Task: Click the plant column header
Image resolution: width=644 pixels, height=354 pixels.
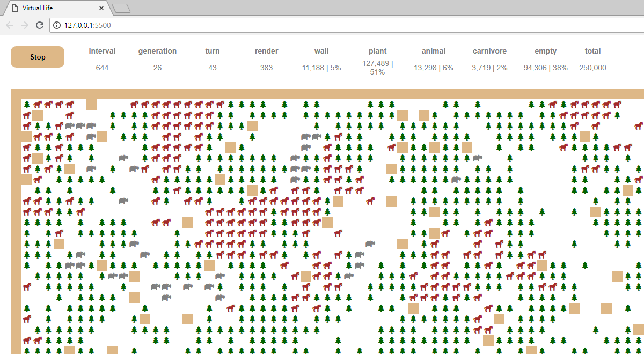Action: coord(377,51)
